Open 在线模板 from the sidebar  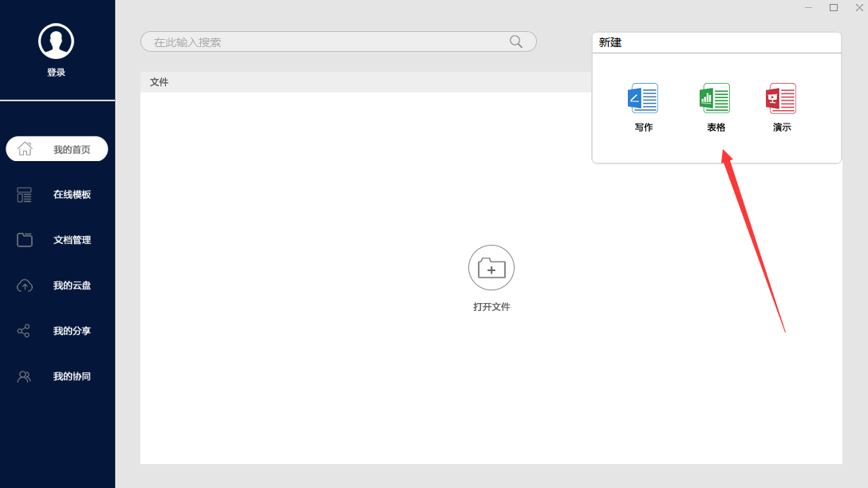pos(72,195)
